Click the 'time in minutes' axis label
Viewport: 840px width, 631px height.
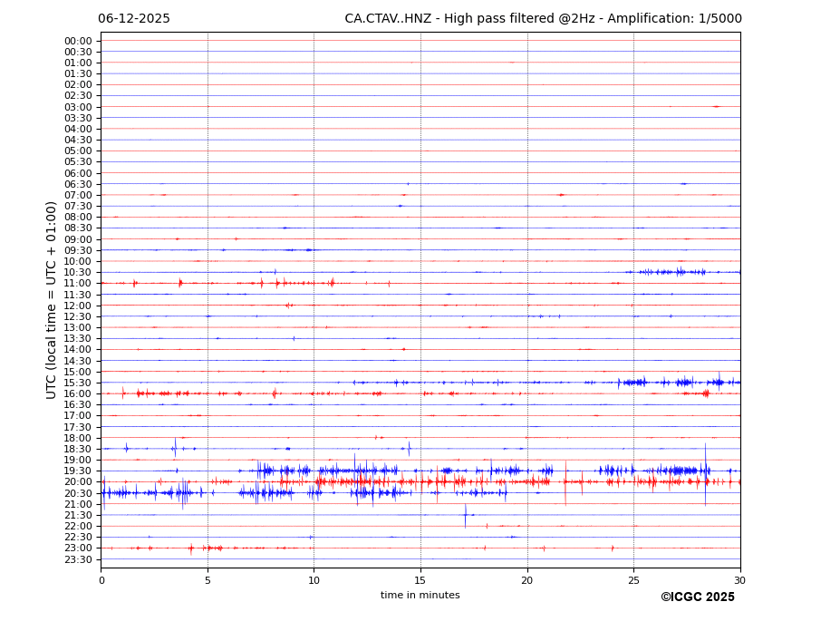point(420,596)
